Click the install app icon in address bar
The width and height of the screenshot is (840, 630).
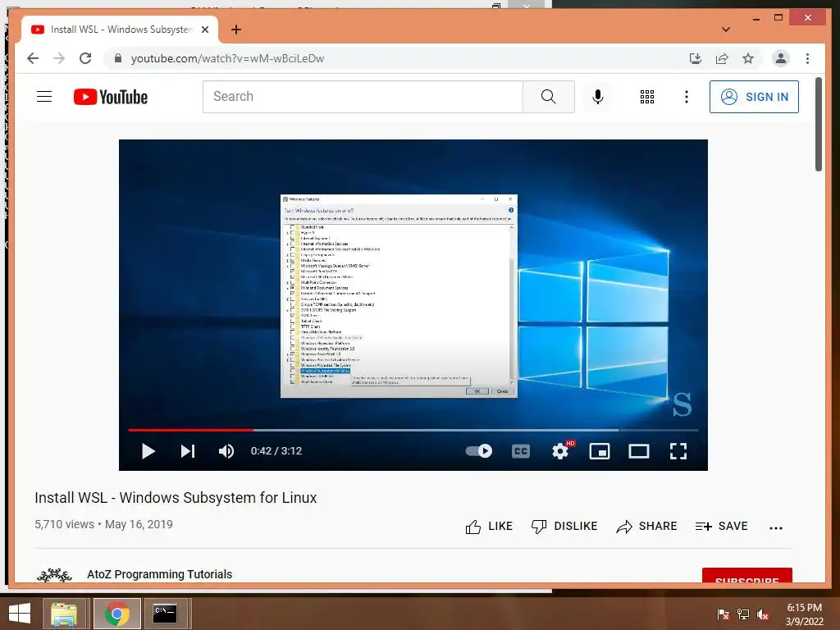[x=696, y=58]
